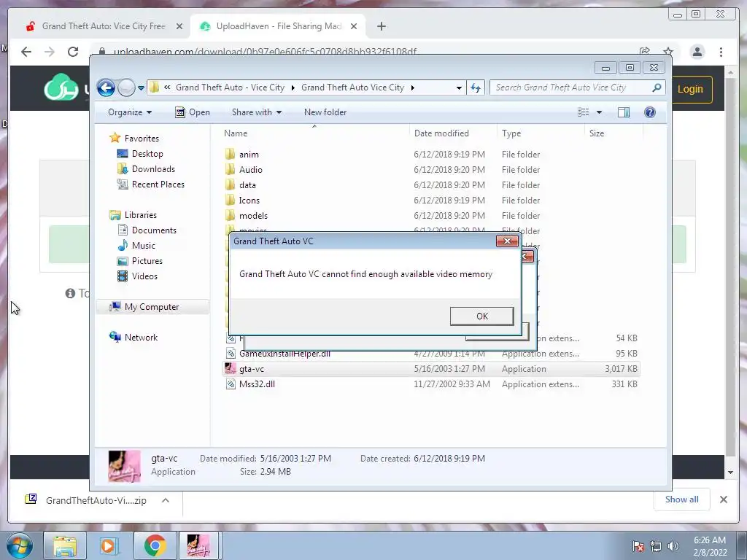The image size is (747, 560).
Task: Expand the address bar history dropdown
Action: tap(459, 87)
